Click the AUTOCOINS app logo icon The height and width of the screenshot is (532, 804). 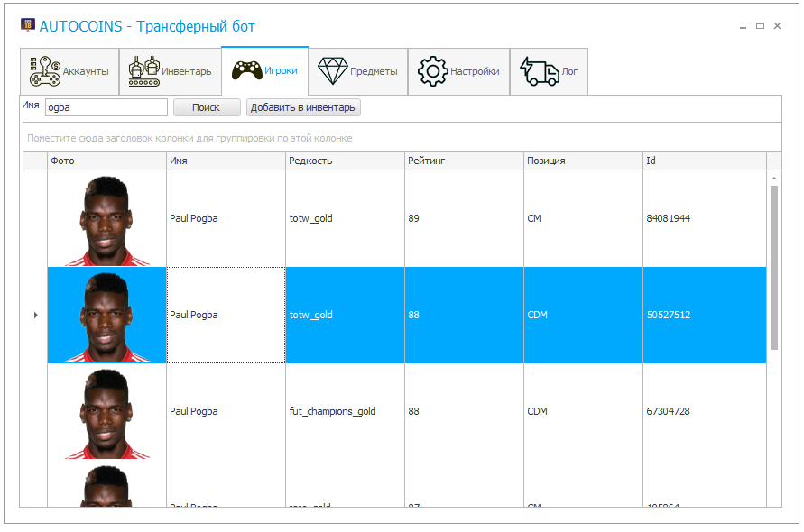28,24
